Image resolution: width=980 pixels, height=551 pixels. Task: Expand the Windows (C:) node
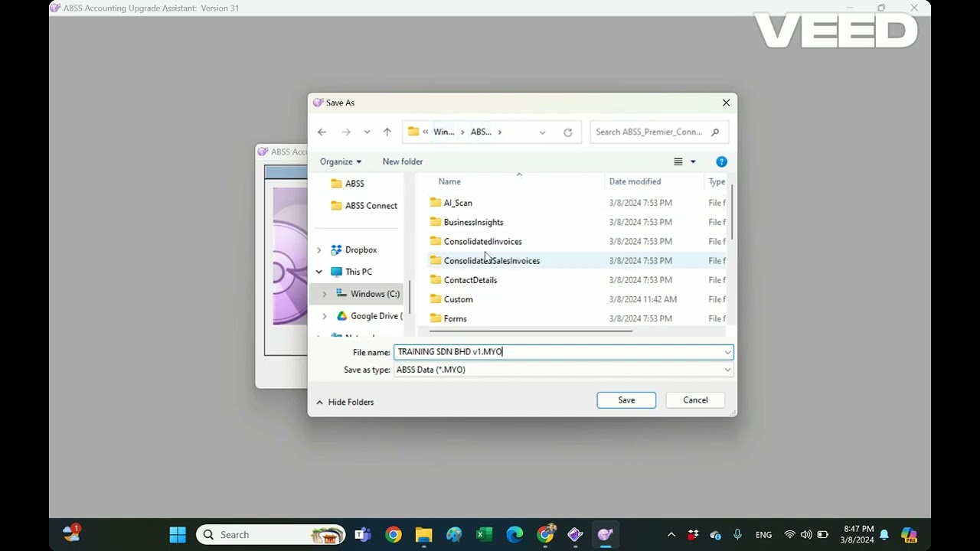pyautogui.click(x=325, y=294)
